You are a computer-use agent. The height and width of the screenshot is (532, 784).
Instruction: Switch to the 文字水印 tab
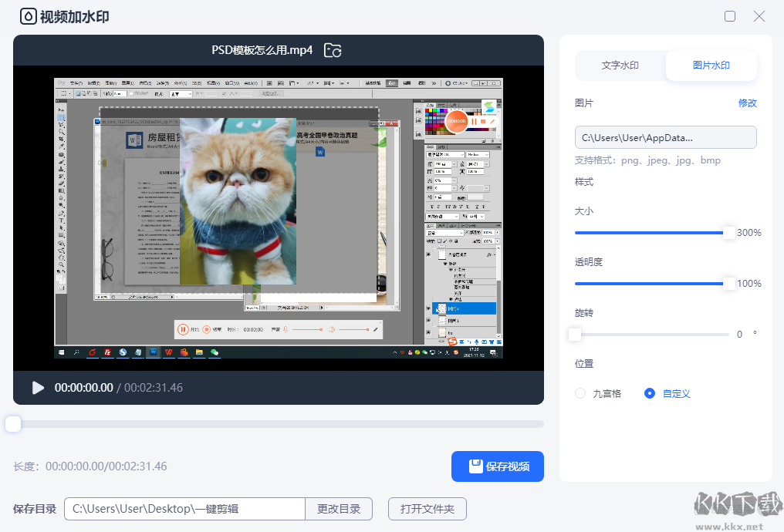pyautogui.click(x=620, y=66)
